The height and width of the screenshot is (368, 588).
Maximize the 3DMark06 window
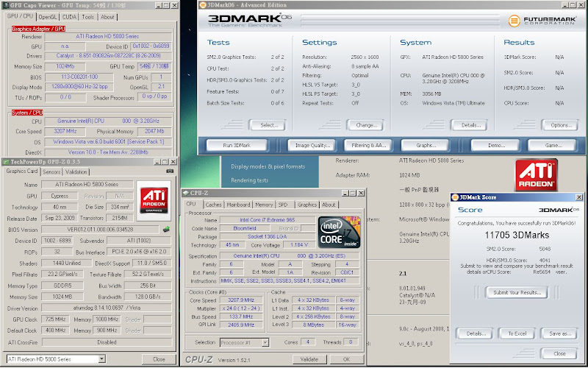click(x=573, y=5)
